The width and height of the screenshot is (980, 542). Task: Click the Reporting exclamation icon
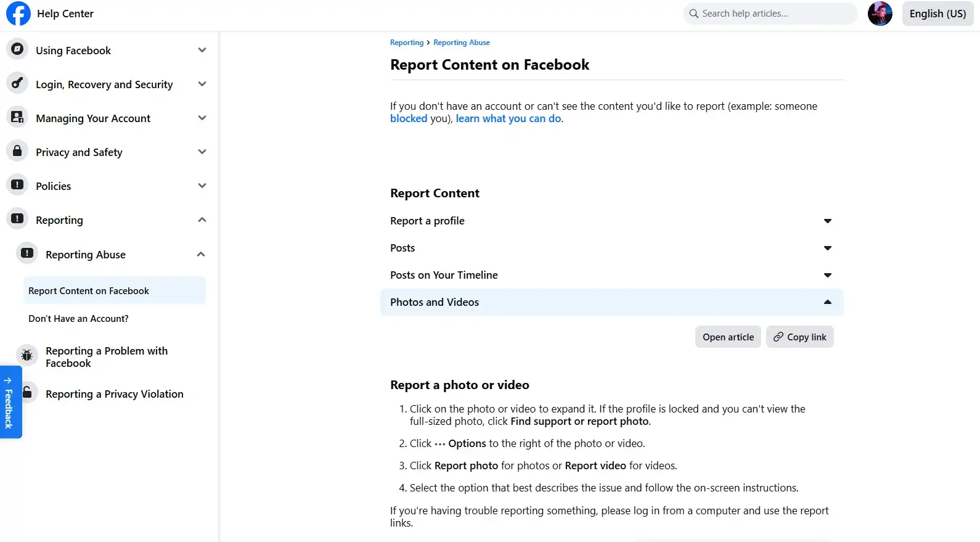tap(17, 218)
